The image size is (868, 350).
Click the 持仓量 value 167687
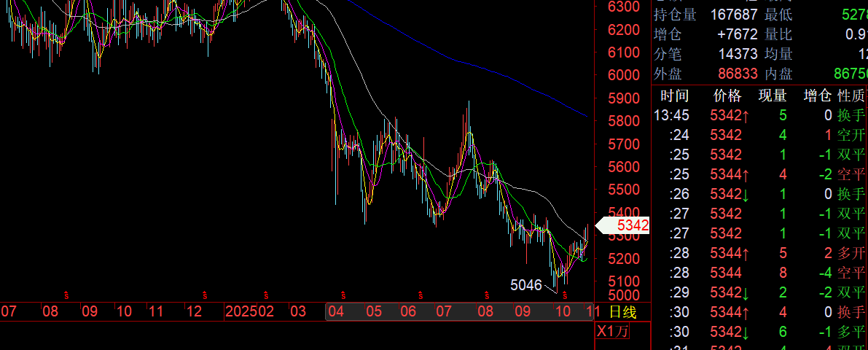pyautogui.click(x=730, y=15)
